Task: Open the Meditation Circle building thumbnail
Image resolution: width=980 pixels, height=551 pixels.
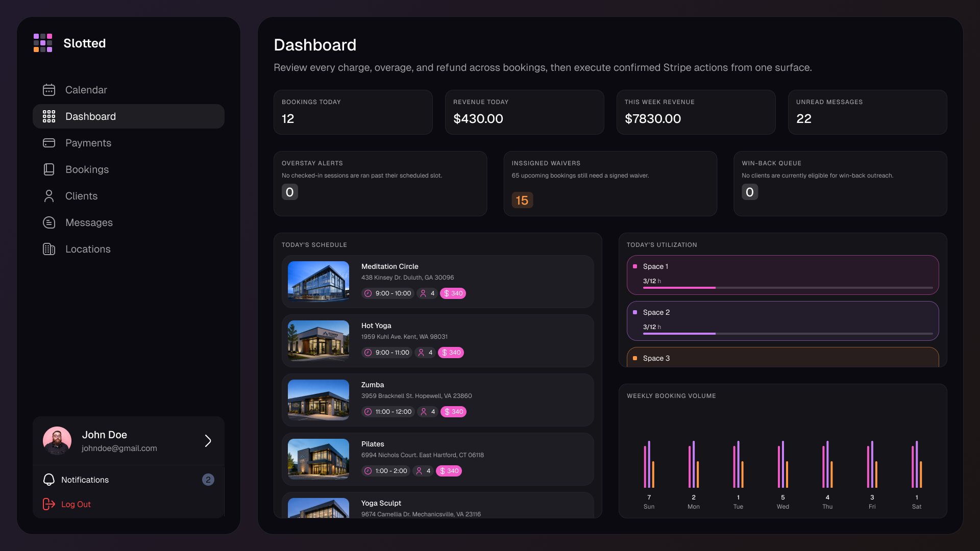Action: pos(318,282)
